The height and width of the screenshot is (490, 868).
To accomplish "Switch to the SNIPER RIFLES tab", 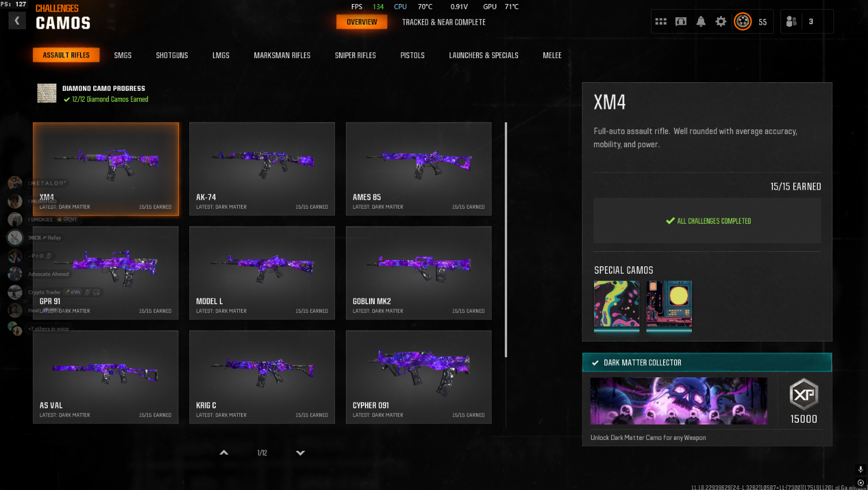I will 355,55.
